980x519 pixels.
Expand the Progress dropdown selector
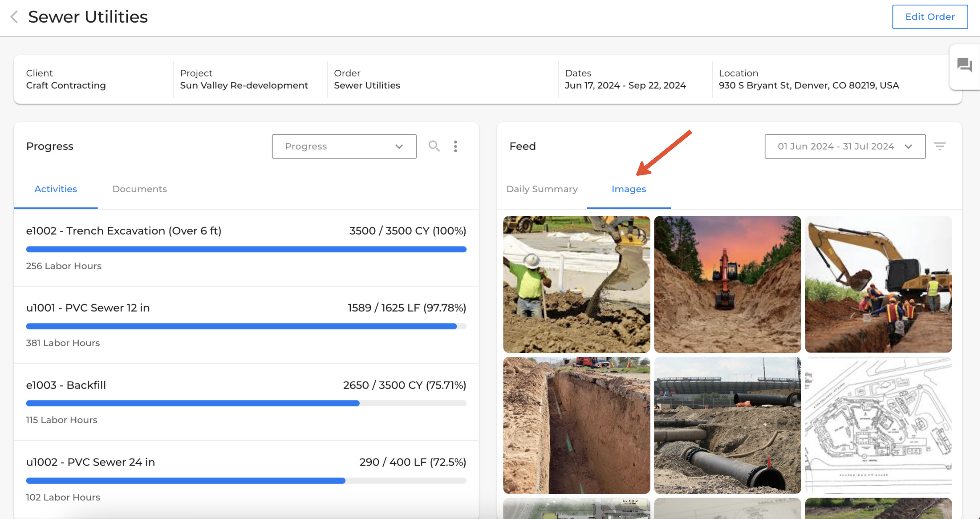pyautogui.click(x=344, y=146)
